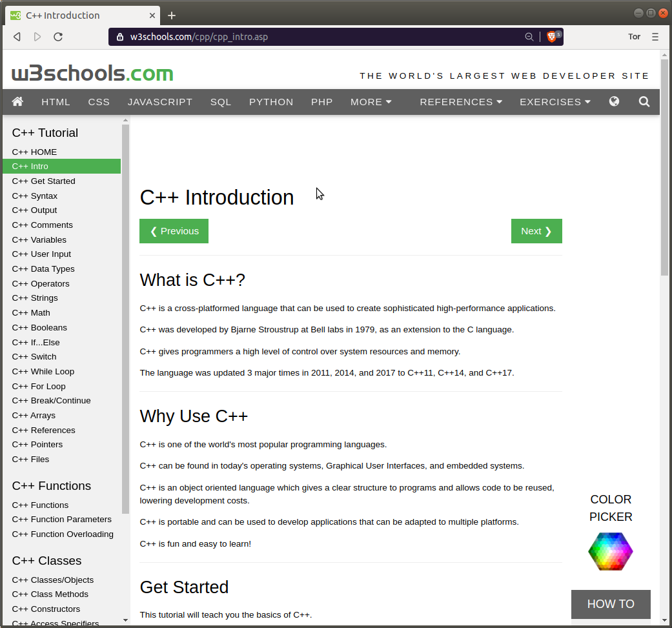The height and width of the screenshot is (628, 672).
Task: Open C++ Output link
Action: click(x=34, y=210)
